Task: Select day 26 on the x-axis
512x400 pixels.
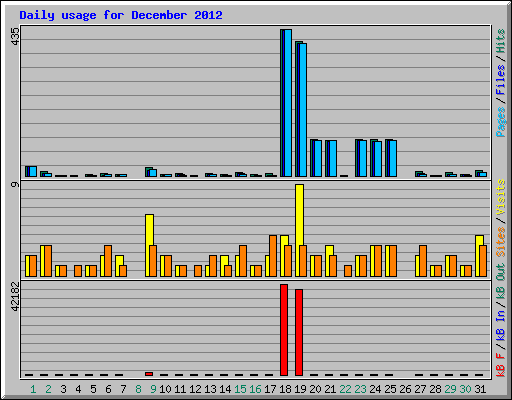Action: click(x=405, y=389)
